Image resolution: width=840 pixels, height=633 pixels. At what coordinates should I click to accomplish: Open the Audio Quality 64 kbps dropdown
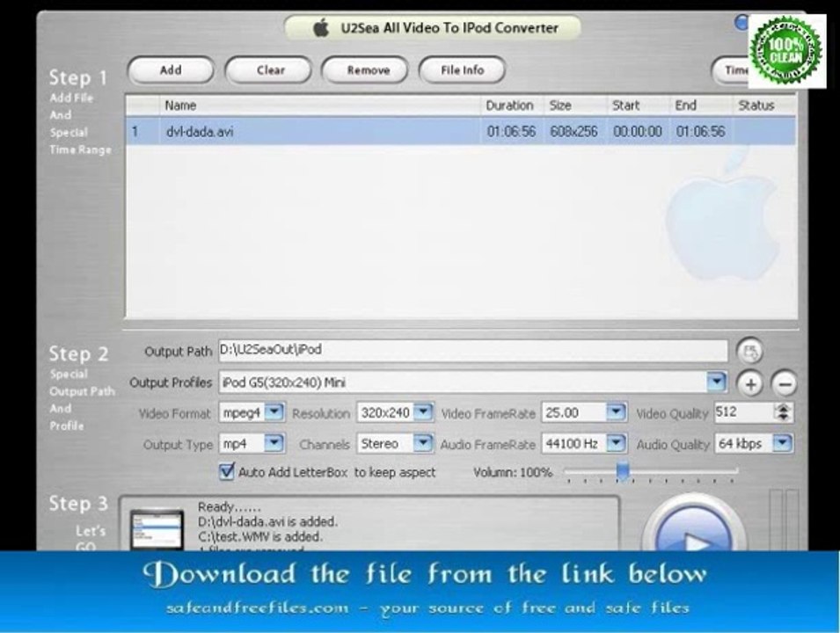[x=783, y=443]
